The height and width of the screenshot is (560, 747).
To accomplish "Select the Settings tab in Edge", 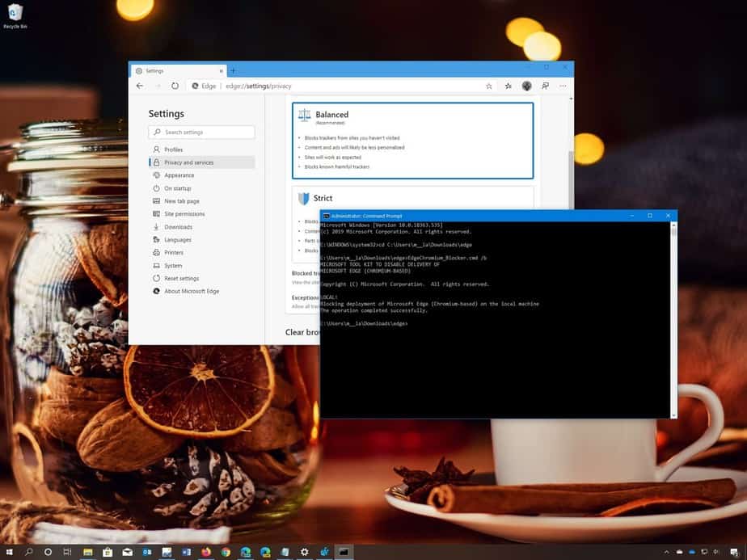I will tap(179, 71).
